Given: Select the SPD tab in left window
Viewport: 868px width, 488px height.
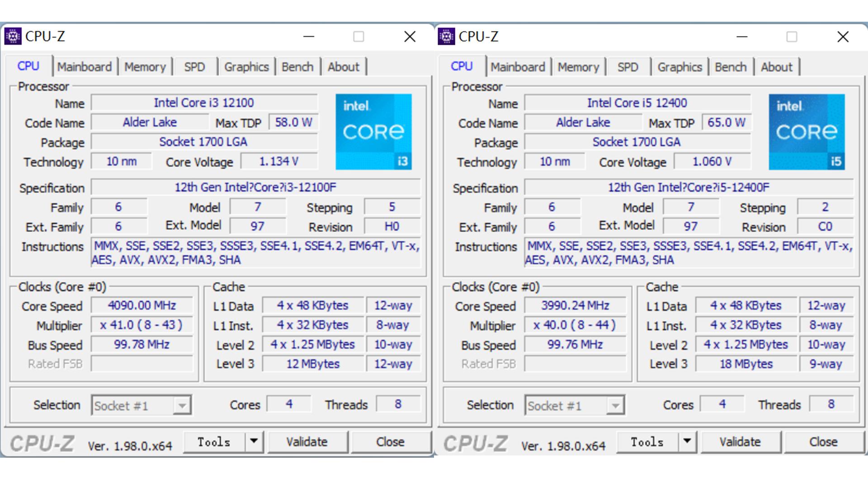Looking at the screenshot, I should pos(194,67).
